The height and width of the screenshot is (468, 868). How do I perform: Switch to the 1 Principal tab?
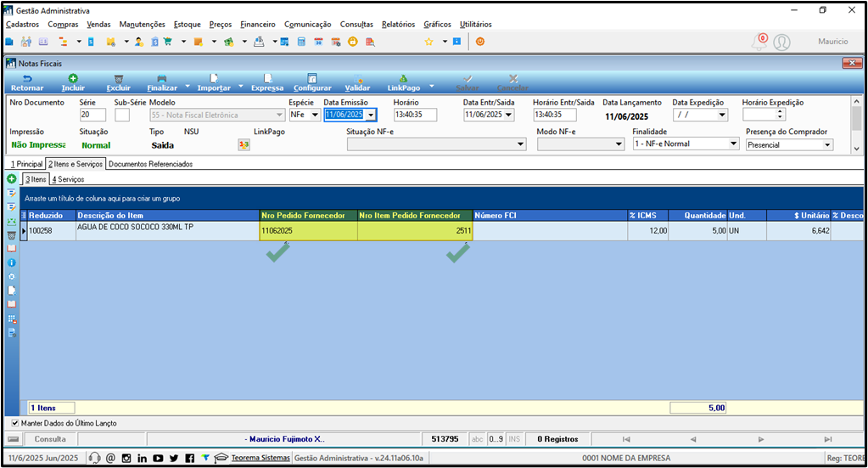pos(26,164)
